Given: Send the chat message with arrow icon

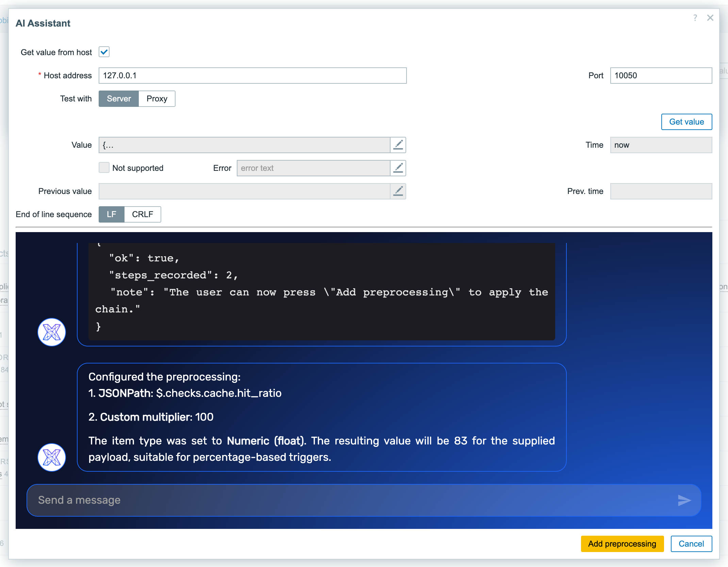Looking at the screenshot, I should pyautogui.click(x=684, y=500).
